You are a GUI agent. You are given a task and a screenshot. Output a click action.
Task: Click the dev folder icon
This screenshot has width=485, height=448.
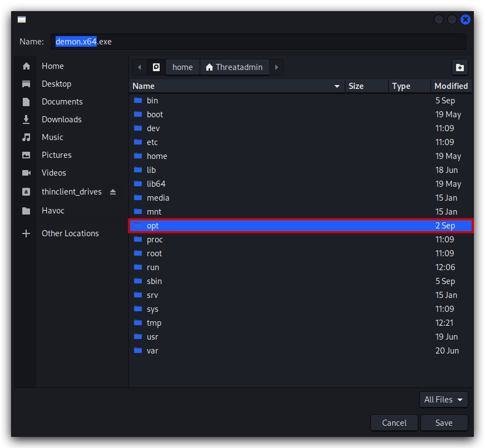[x=138, y=128]
